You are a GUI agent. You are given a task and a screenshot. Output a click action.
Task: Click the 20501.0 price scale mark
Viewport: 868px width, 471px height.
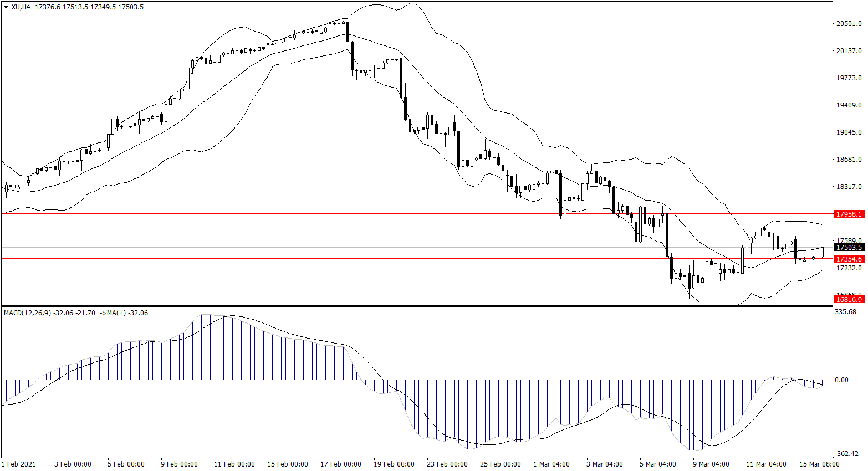[849, 24]
